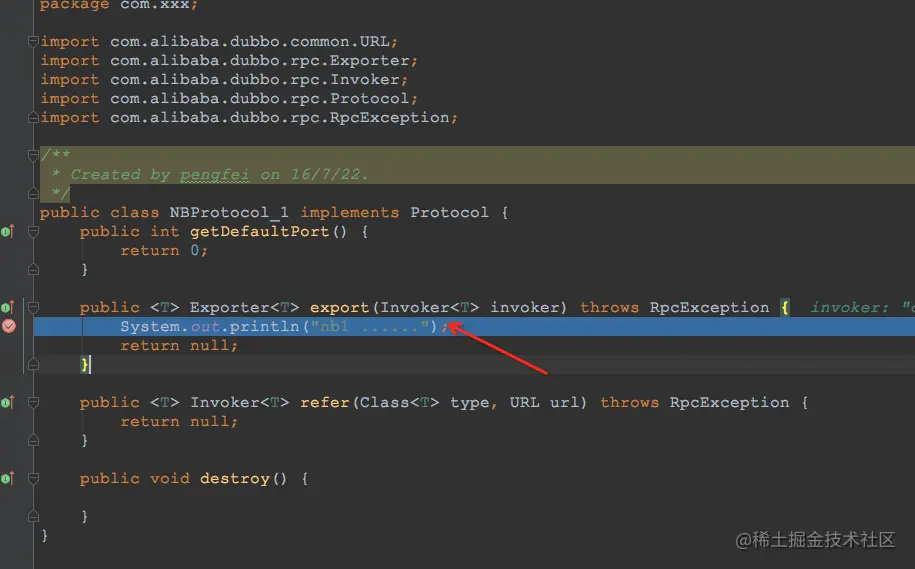
Task: Click the implements gutter marker beside the export method
Action: [8, 307]
